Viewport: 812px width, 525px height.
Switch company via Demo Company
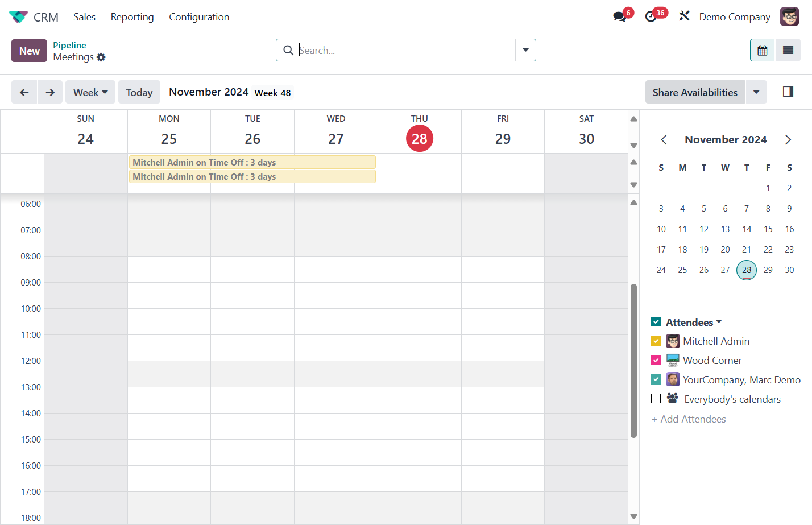735,17
